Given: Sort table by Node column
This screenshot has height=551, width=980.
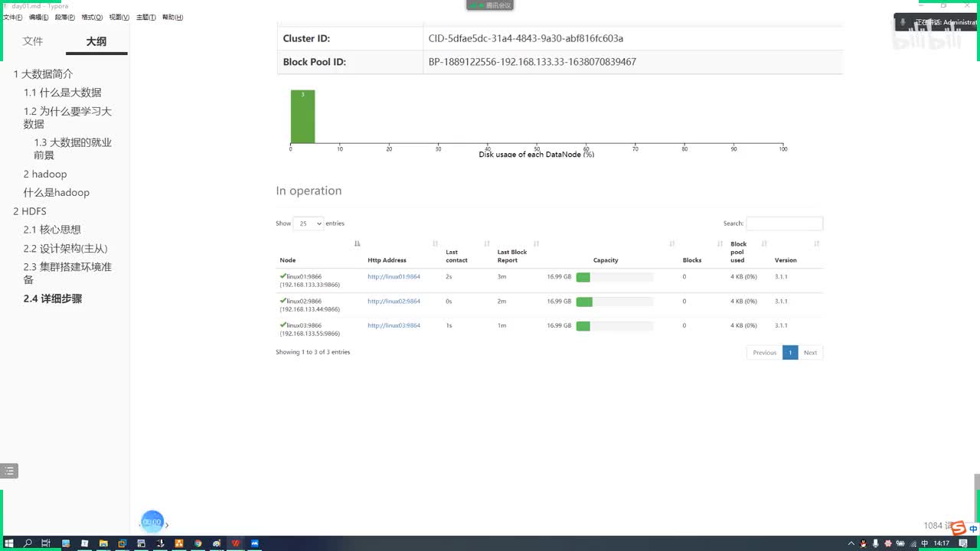Looking at the screenshot, I should point(357,243).
